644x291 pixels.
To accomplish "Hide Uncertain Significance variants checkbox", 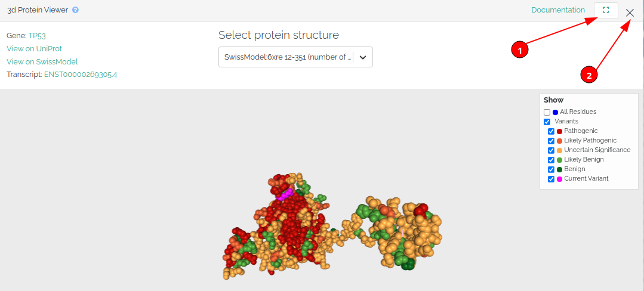I will click(x=551, y=150).
